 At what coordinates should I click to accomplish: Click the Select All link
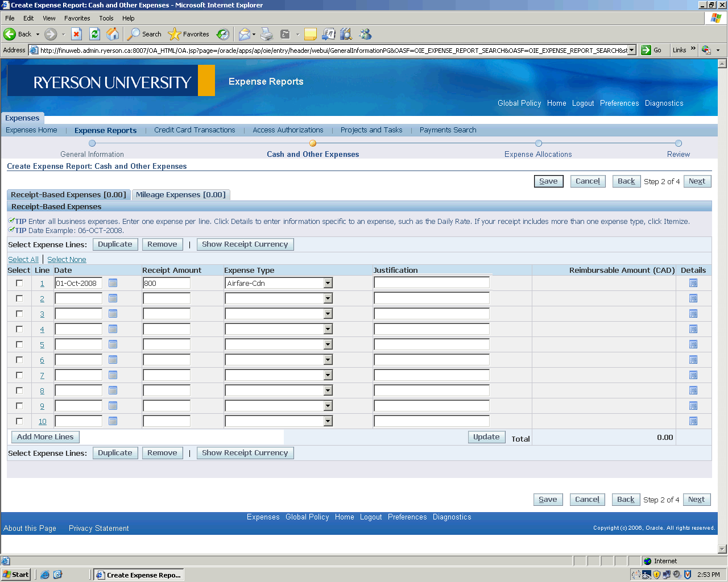click(23, 260)
